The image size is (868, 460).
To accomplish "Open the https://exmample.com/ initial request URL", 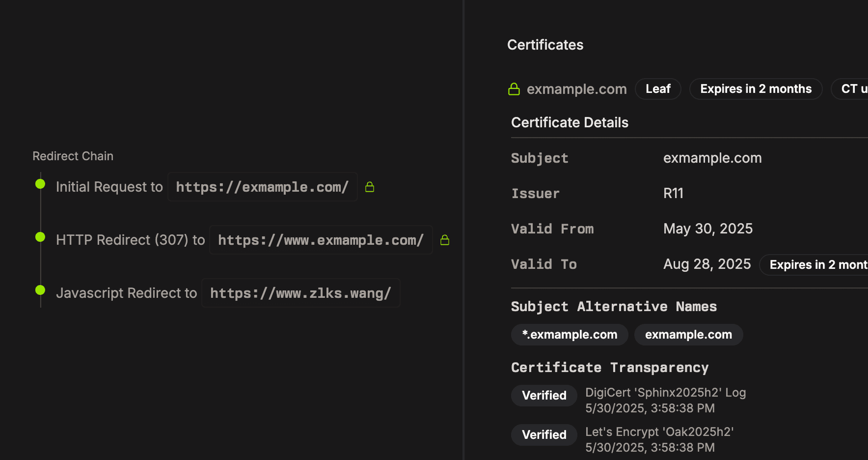I will [x=262, y=187].
